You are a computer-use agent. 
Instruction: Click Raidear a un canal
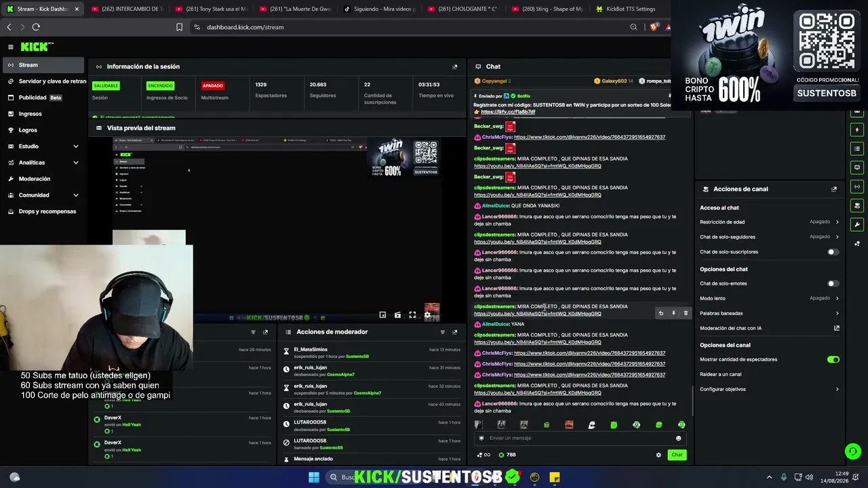tap(720, 374)
